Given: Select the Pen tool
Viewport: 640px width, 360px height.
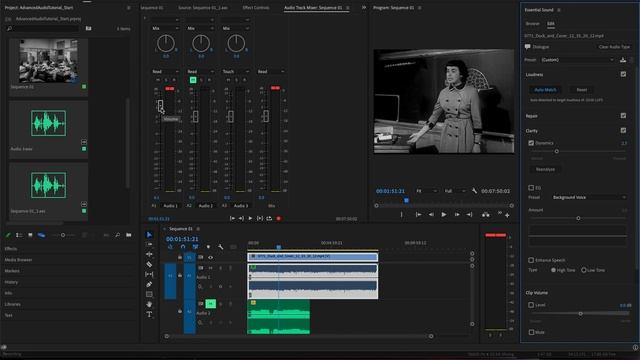Looking at the screenshot, I should pyautogui.click(x=149, y=284).
